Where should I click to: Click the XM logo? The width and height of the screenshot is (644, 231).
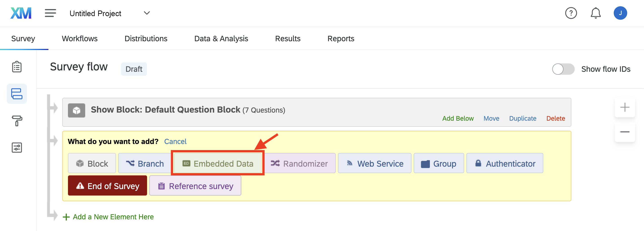click(x=21, y=13)
